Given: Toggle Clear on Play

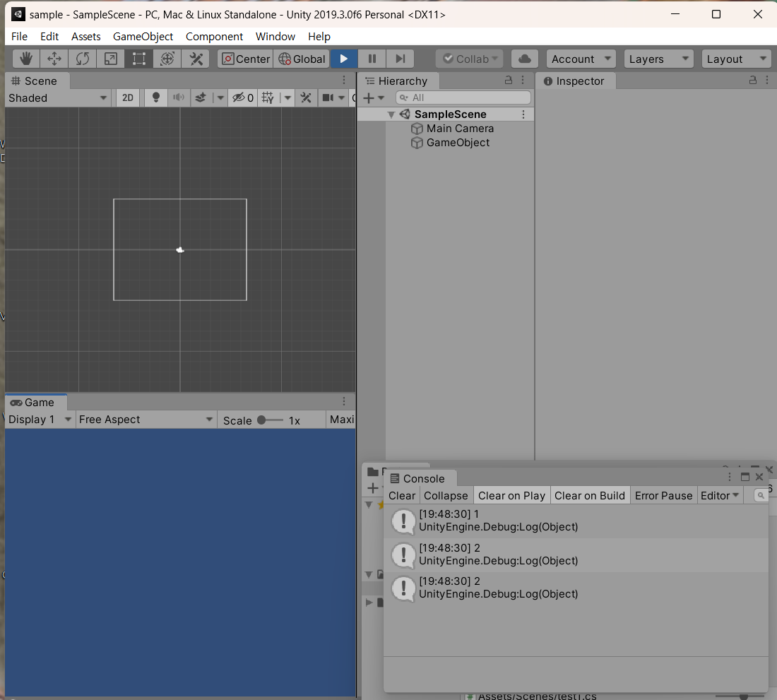Looking at the screenshot, I should 511,495.
